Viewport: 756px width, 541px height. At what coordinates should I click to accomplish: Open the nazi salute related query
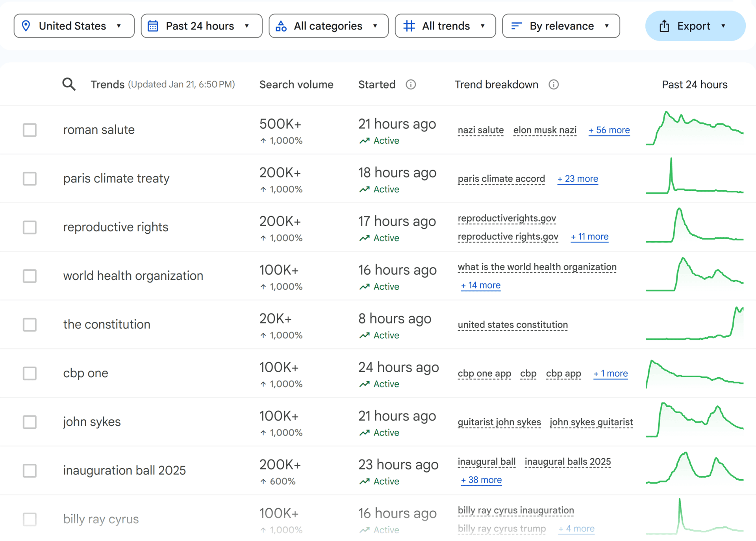pos(480,130)
